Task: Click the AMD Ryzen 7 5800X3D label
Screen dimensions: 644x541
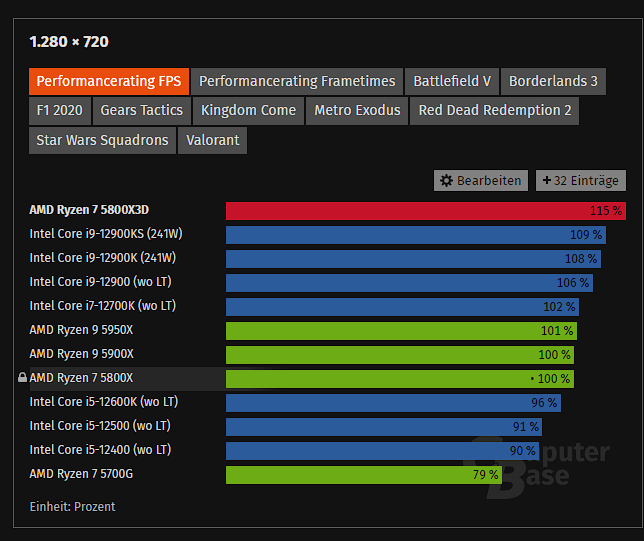Action: coord(89,210)
